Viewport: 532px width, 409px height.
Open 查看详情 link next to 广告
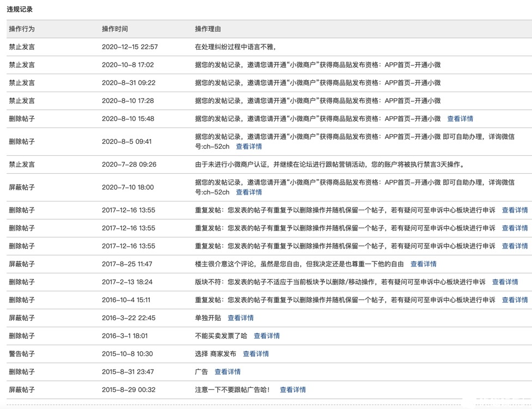(x=228, y=372)
